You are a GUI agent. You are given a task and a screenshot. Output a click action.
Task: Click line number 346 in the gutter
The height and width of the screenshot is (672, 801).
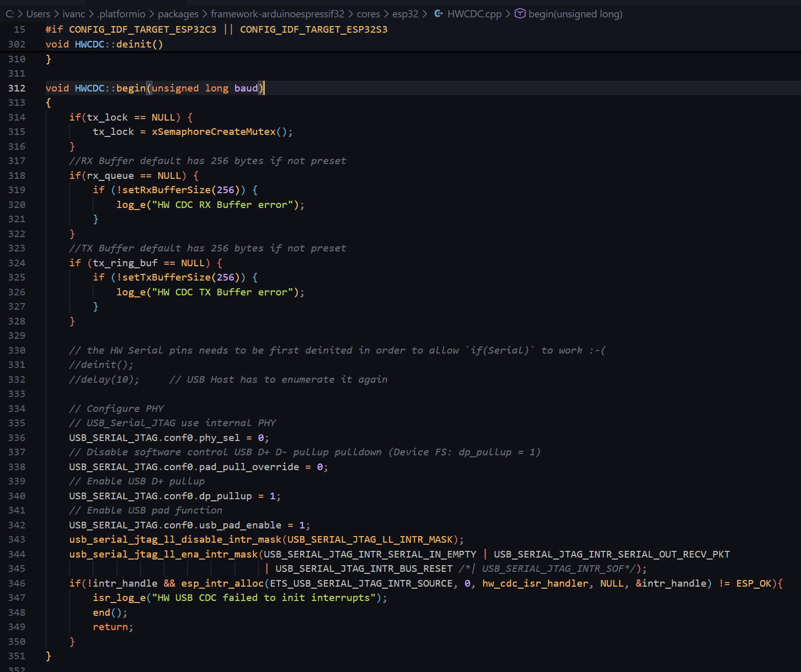coord(17,583)
